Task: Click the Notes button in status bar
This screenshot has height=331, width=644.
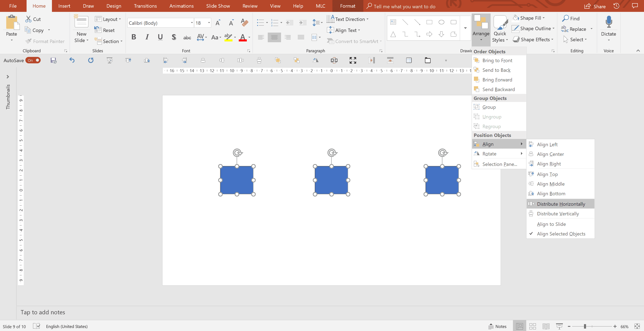Action: (x=497, y=326)
